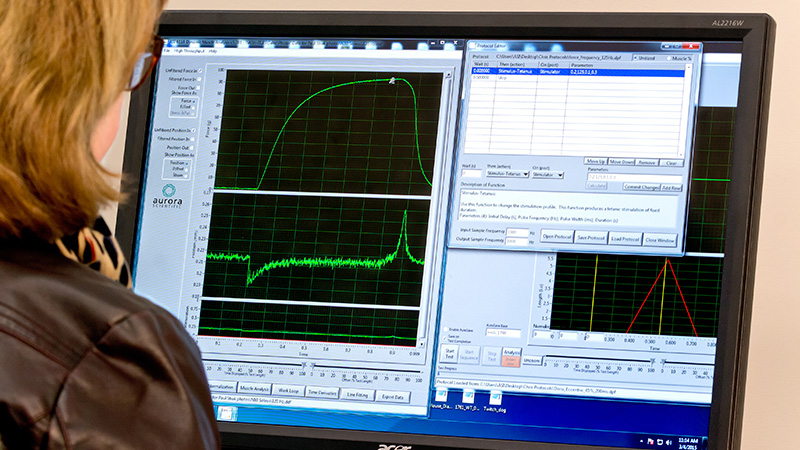Click the Twitch_dog desktop file icon

tap(494, 403)
